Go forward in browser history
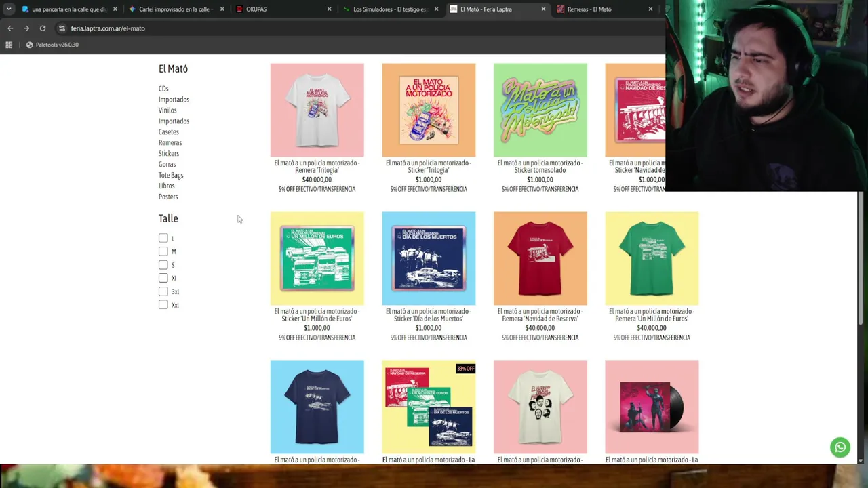The image size is (868, 488). pyautogui.click(x=26, y=28)
